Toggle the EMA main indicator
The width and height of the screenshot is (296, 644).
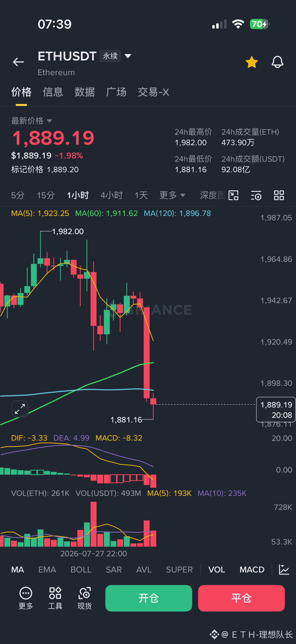(47, 570)
